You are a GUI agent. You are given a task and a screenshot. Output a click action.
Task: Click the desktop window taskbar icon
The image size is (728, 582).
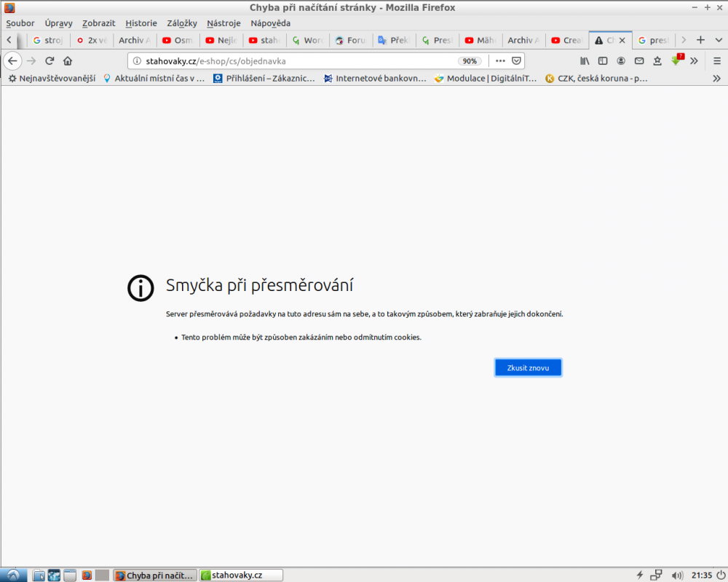pos(70,575)
